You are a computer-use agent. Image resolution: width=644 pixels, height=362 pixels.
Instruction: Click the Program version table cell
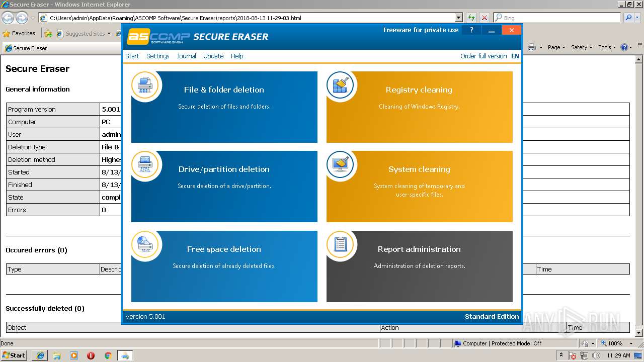pos(53,109)
